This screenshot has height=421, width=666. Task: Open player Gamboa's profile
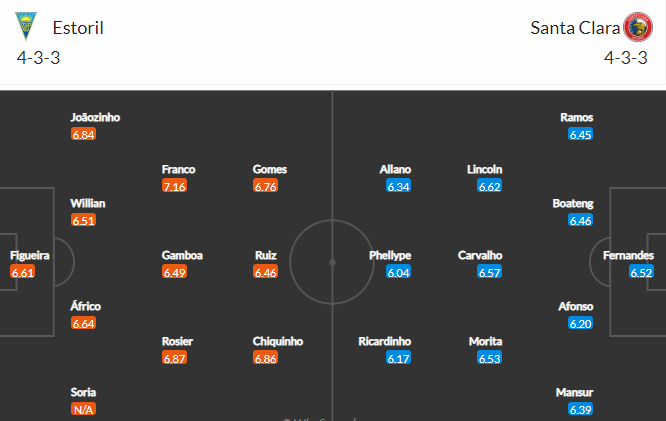coord(182,255)
